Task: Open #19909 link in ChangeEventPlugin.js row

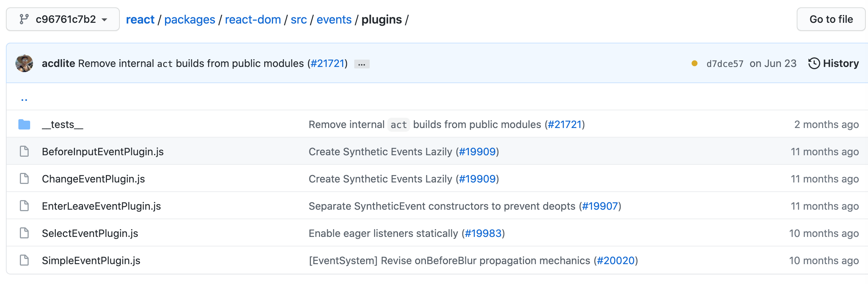Action: click(x=477, y=179)
